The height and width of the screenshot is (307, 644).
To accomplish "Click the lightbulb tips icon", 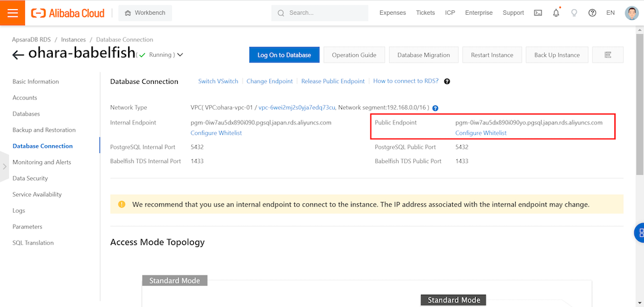I will [574, 13].
